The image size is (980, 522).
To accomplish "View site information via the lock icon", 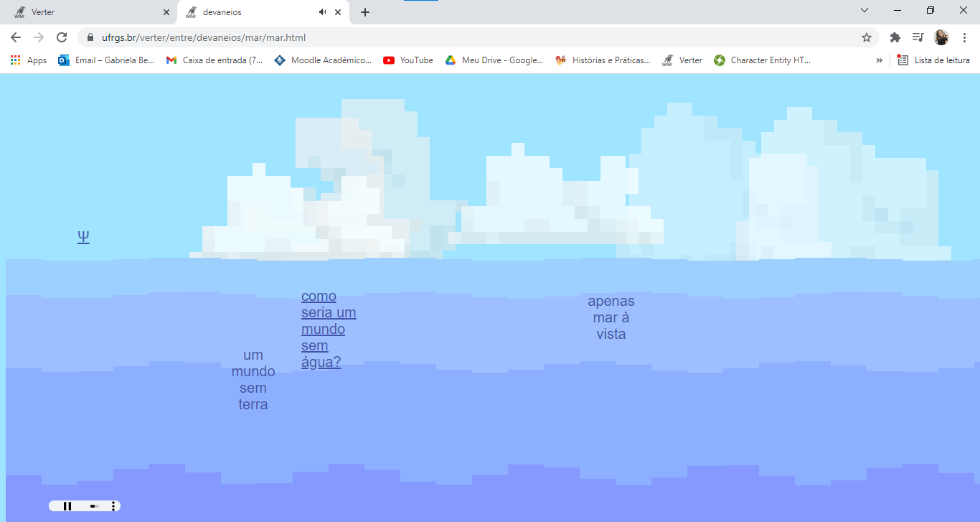I will [90, 37].
